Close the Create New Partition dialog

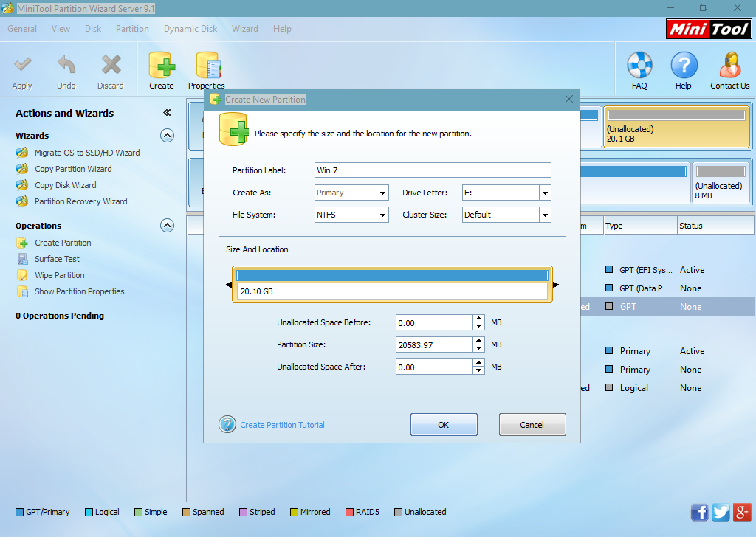point(569,99)
